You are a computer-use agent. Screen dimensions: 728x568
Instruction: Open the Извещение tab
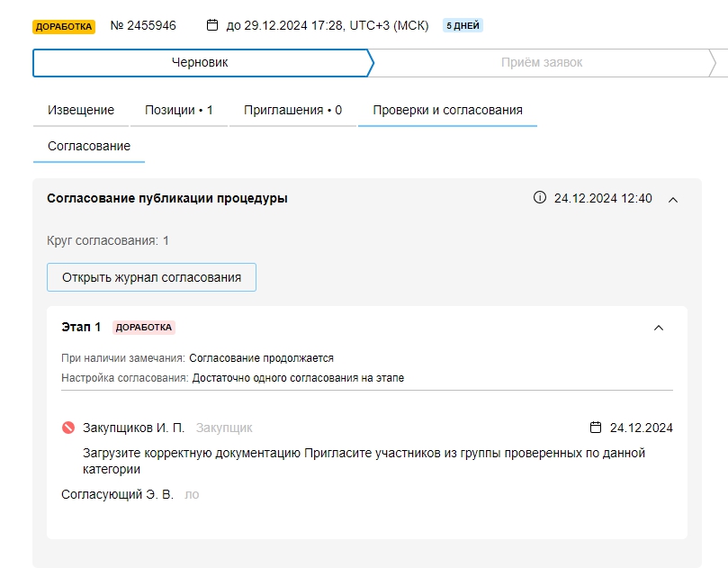click(81, 110)
